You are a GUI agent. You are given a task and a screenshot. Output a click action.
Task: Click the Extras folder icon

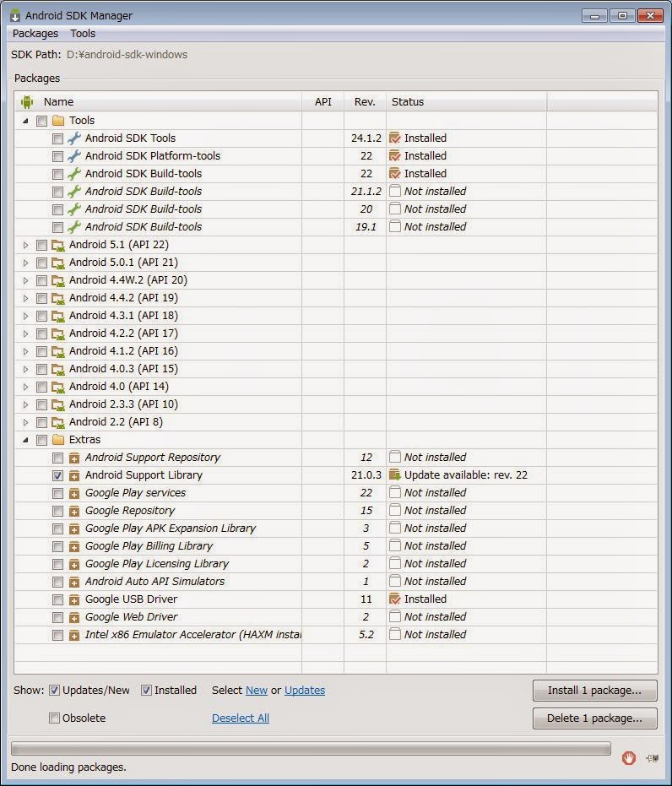[x=58, y=440]
